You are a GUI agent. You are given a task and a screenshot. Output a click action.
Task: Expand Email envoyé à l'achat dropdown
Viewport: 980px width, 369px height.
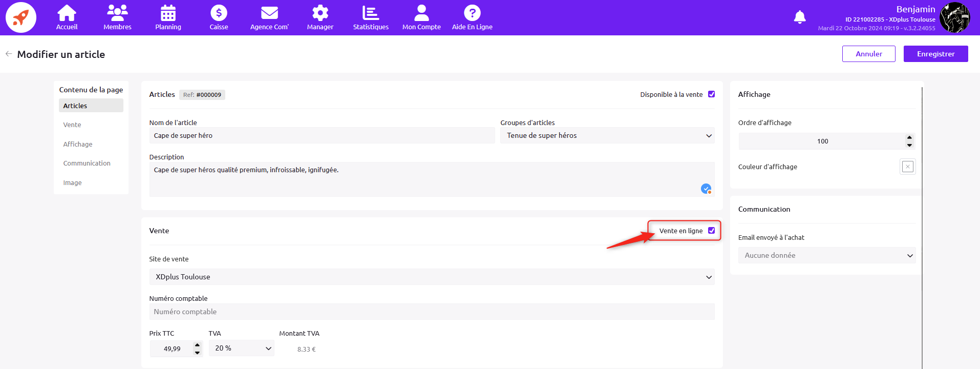click(x=826, y=256)
